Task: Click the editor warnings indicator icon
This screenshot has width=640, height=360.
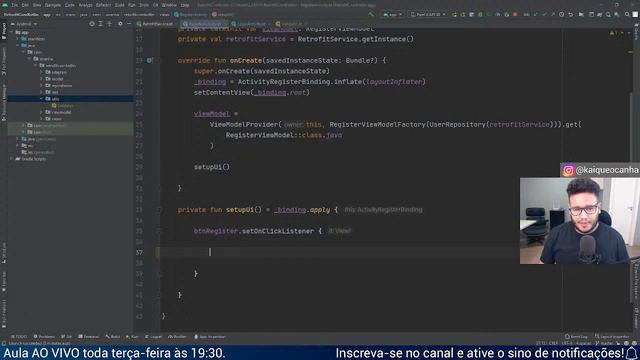Action: click(613, 33)
